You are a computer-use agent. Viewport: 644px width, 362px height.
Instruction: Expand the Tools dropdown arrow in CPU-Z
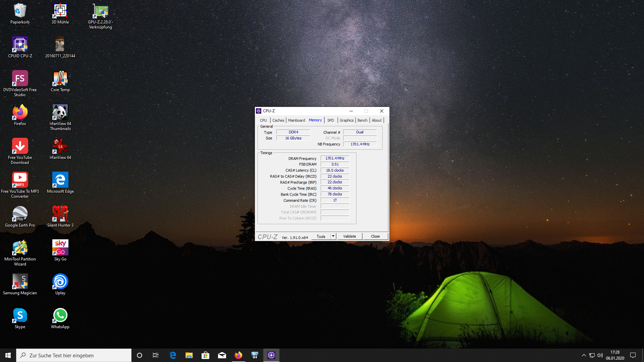[333, 236]
